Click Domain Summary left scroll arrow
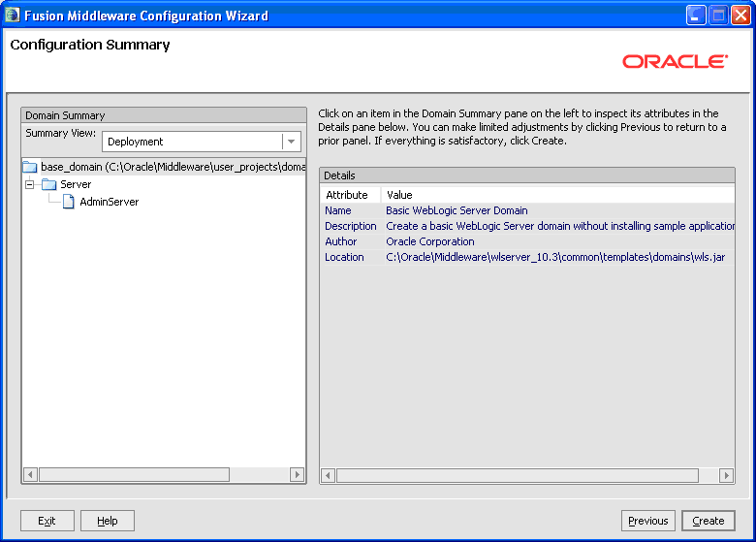 click(x=30, y=474)
